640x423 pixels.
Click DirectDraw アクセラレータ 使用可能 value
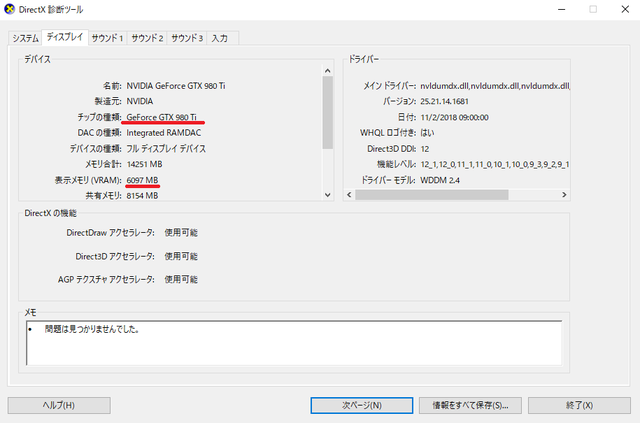point(181,233)
